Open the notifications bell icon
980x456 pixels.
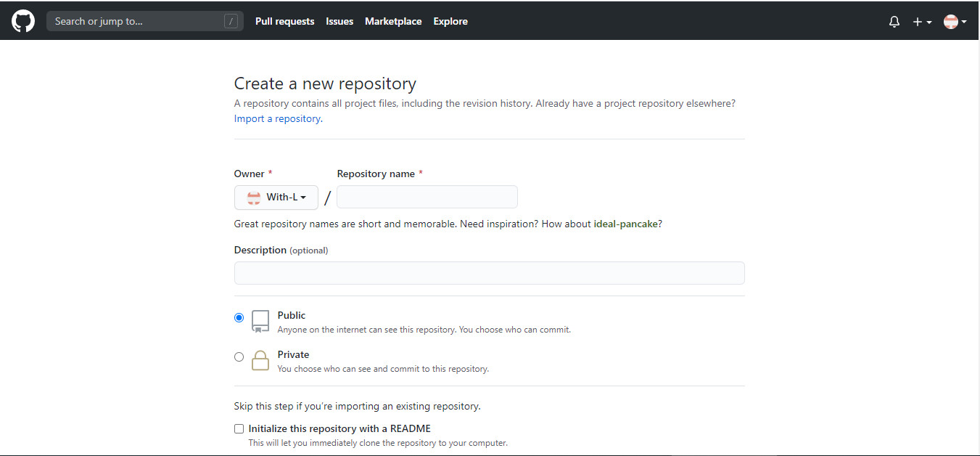894,22
